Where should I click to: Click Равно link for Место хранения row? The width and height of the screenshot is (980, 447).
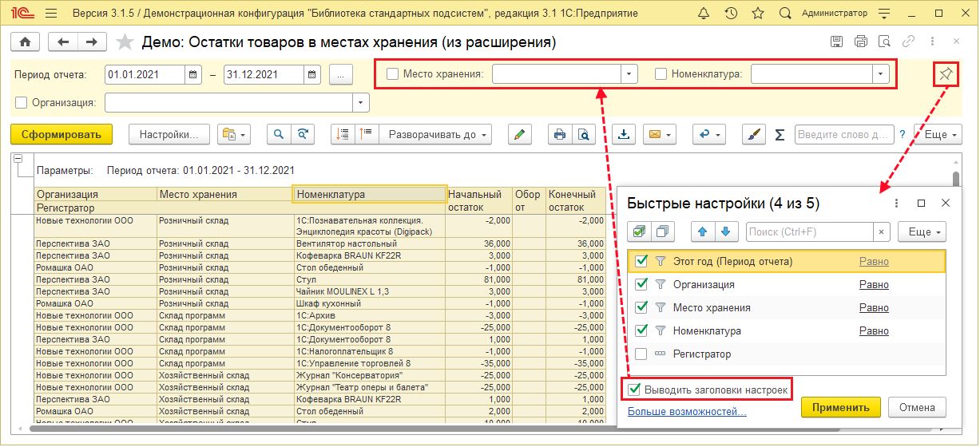[874, 307]
